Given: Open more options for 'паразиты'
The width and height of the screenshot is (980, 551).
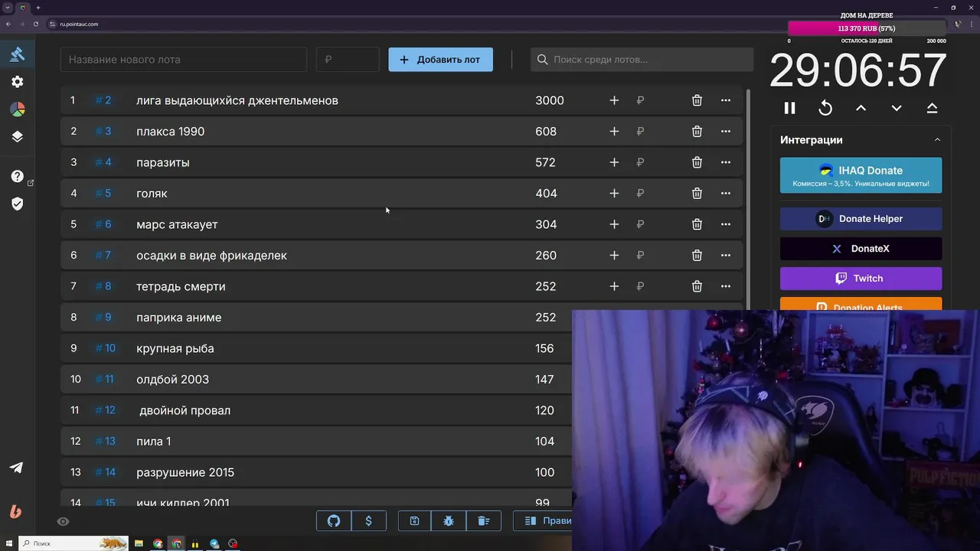Looking at the screenshot, I should pyautogui.click(x=726, y=162).
